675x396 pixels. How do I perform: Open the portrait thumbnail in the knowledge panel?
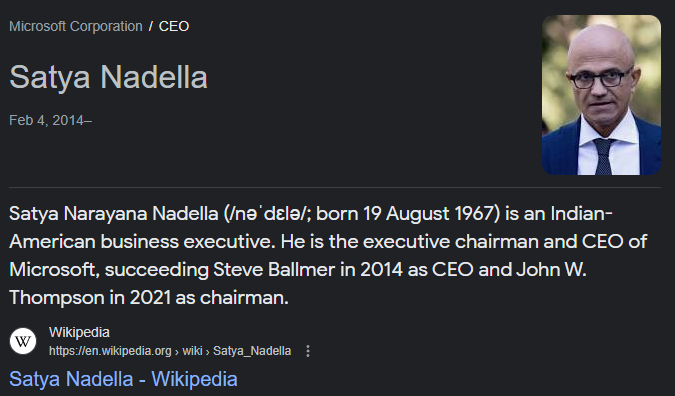[601, 95]
